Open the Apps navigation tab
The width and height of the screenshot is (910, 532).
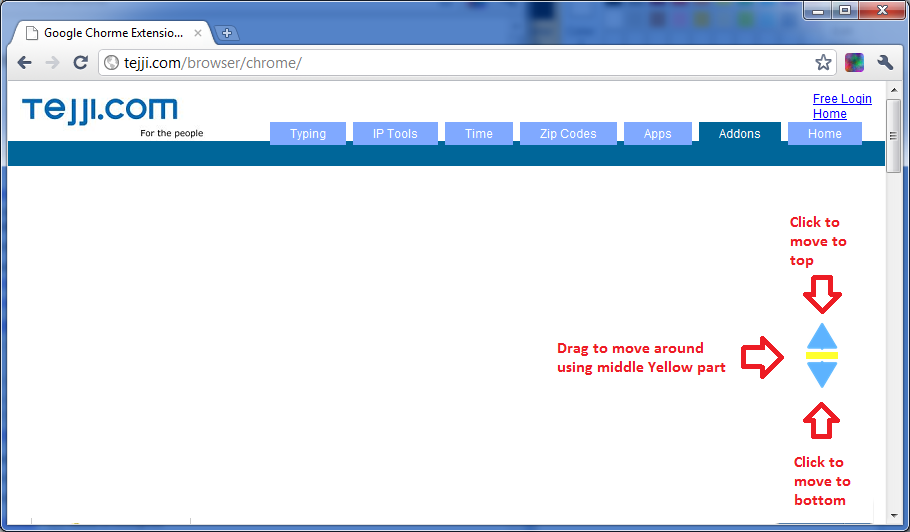pos(658,133)
